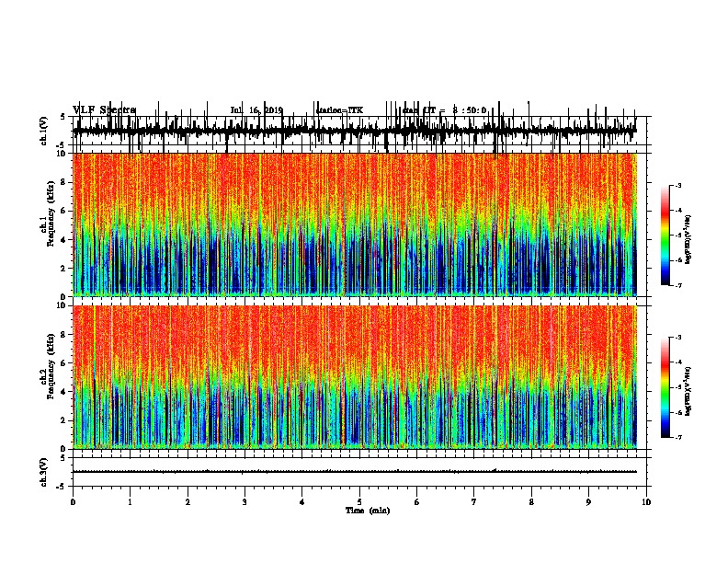Click the '8' kHz tick on ch.2 axis
This screenshot has width=728, height=563.
(x=64, y=335)
